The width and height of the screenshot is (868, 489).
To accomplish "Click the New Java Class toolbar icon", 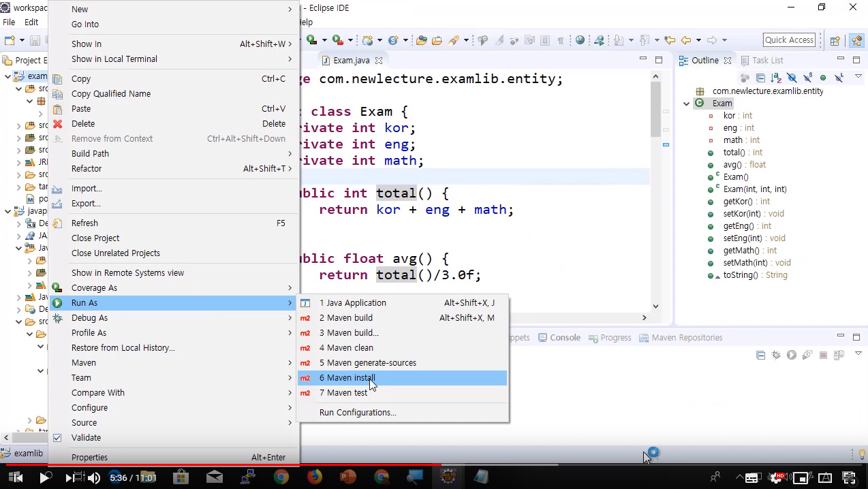I will click(x=393, y=40).
